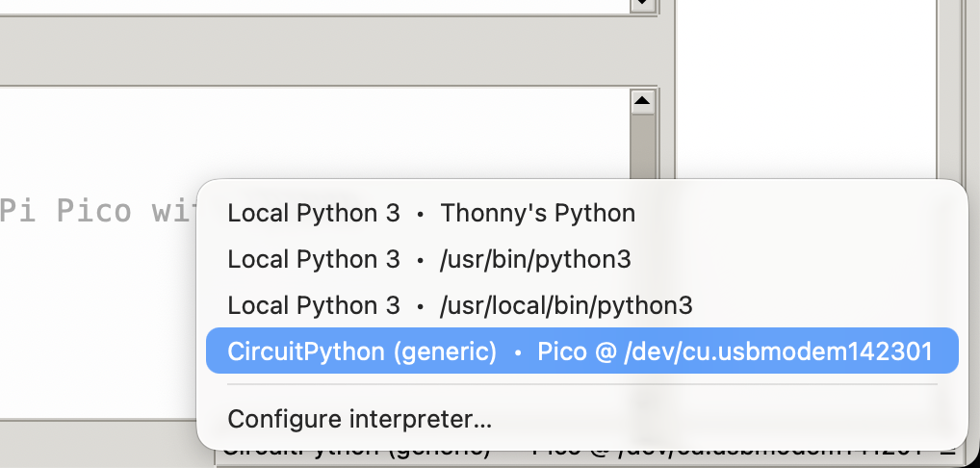Pick the /usr/local/bin/python3 interpreter
This screenshot has width=980, height=468.
(x=566, y=305)
